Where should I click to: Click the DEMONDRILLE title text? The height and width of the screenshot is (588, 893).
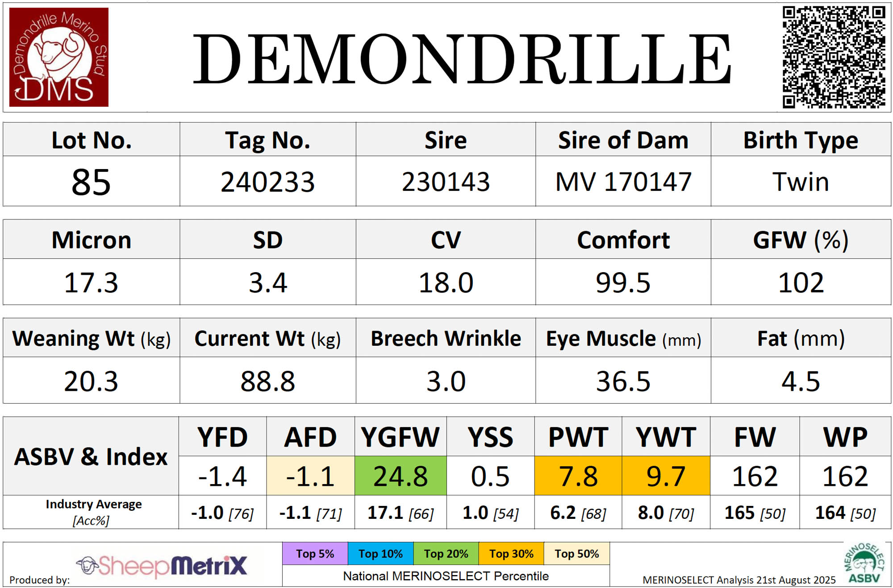(461, 59)
